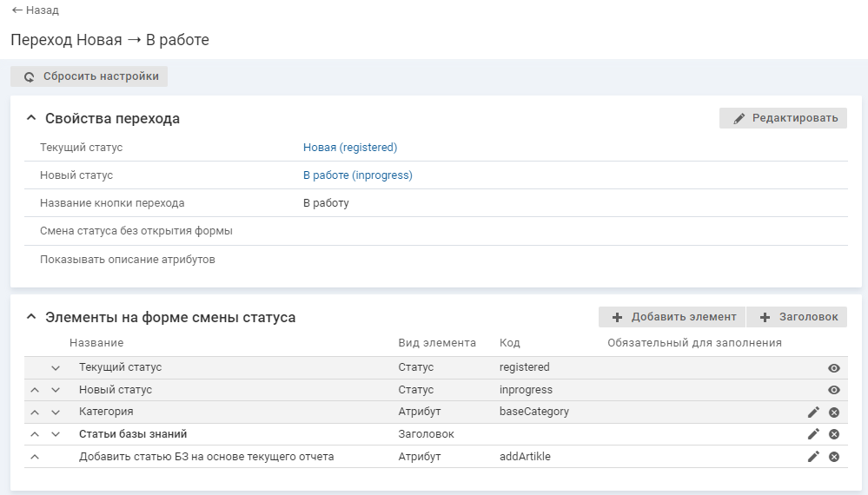The image size is (868, 495).
Task: Move Категория row up
Action: point(35,412)
